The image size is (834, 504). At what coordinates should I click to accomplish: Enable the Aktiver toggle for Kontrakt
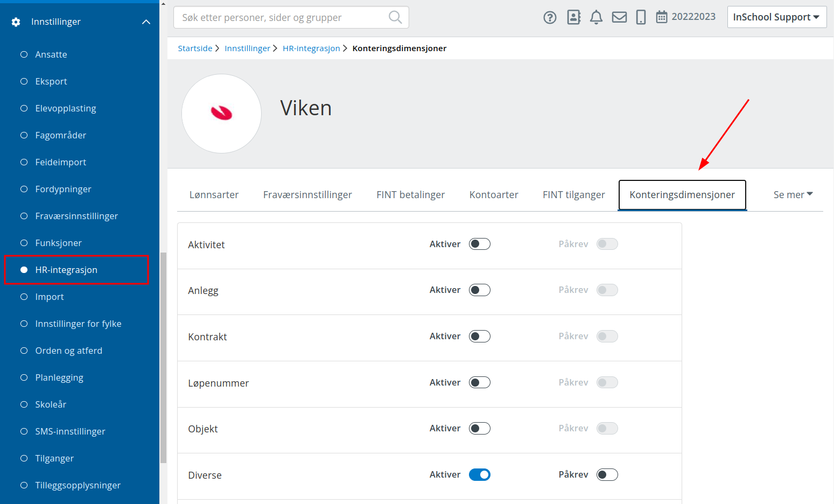coord(480,337)
